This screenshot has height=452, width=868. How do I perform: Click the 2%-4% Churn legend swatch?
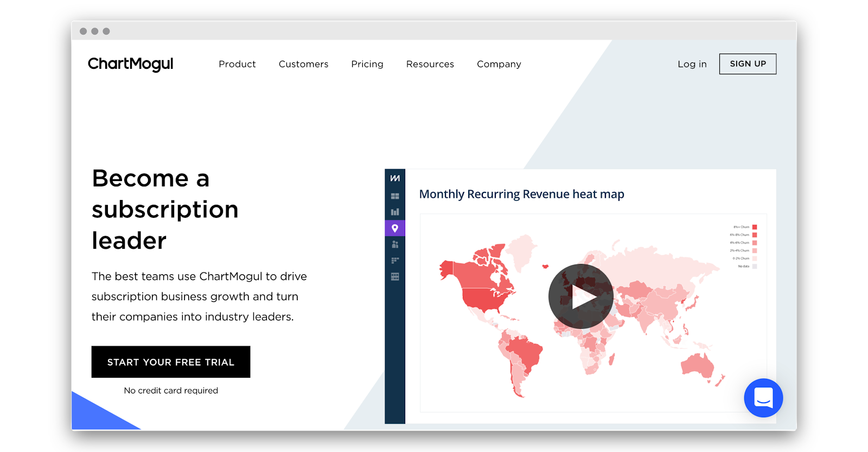[x=755, y=250]
